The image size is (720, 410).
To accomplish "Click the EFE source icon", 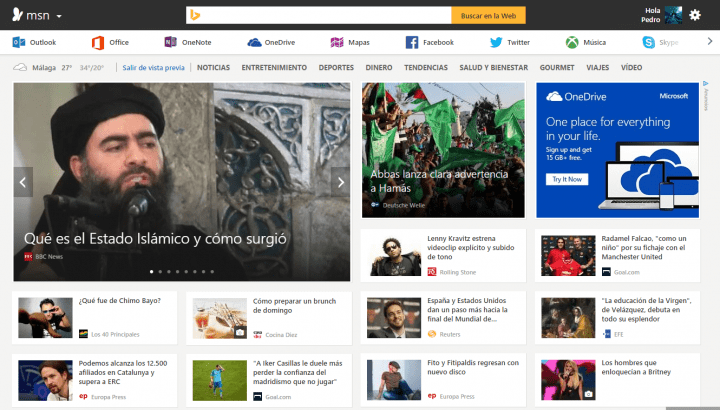I will (606, 334).
